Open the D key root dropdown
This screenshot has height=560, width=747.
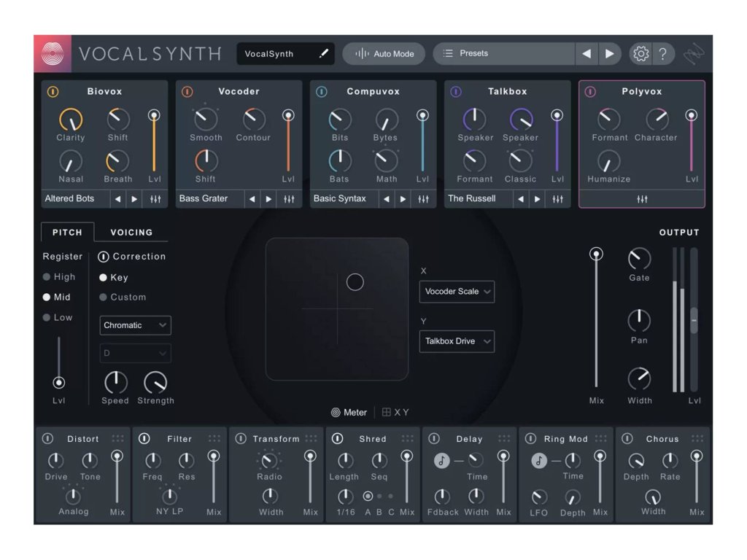[x=135, y=354]
